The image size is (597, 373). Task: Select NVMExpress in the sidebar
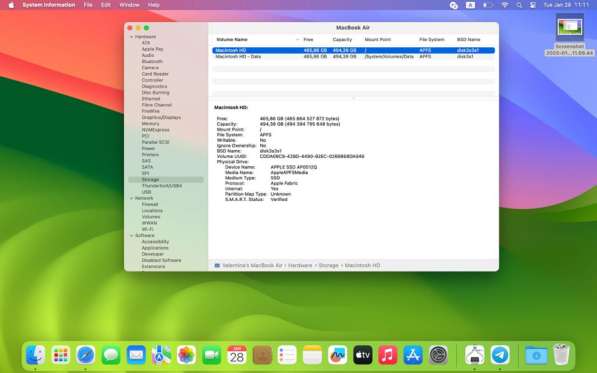pos(155,130)
